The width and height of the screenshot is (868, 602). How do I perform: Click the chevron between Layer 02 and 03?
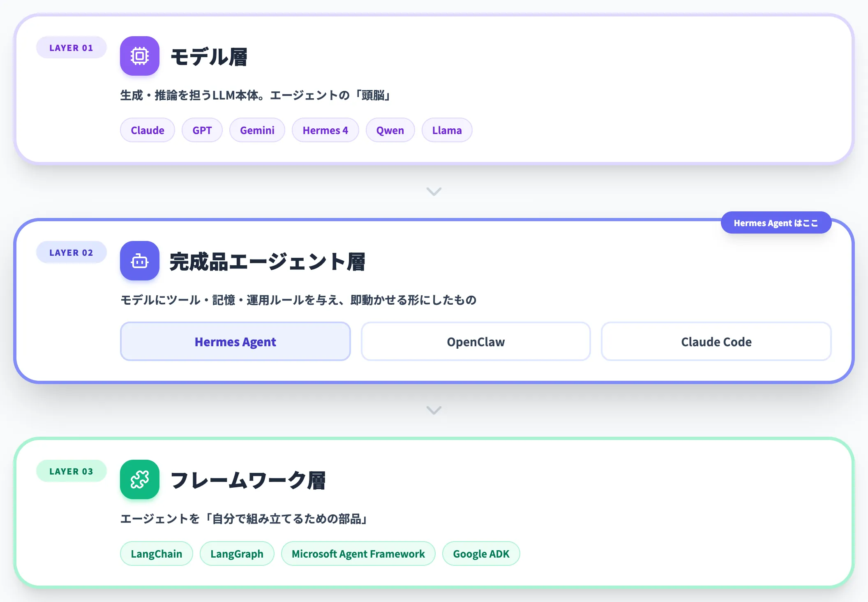click(434, 410)
